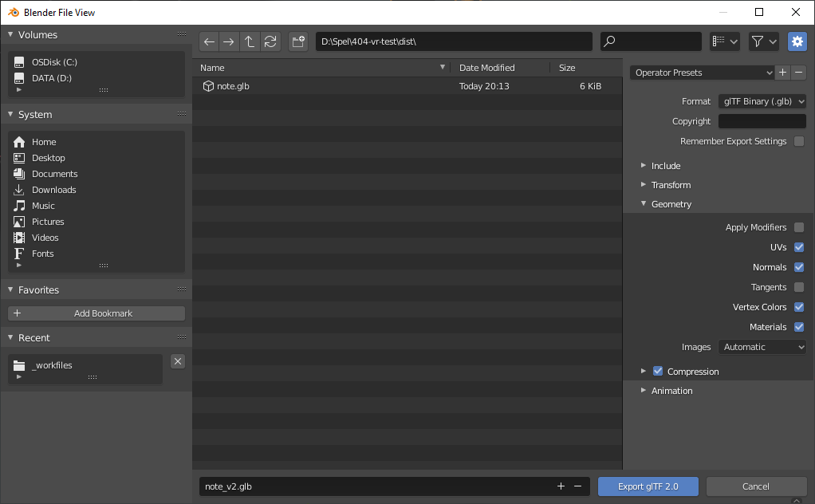The image size is (815, 504).
Task: Click Add Bookmark button
Action: click(96, 313)
